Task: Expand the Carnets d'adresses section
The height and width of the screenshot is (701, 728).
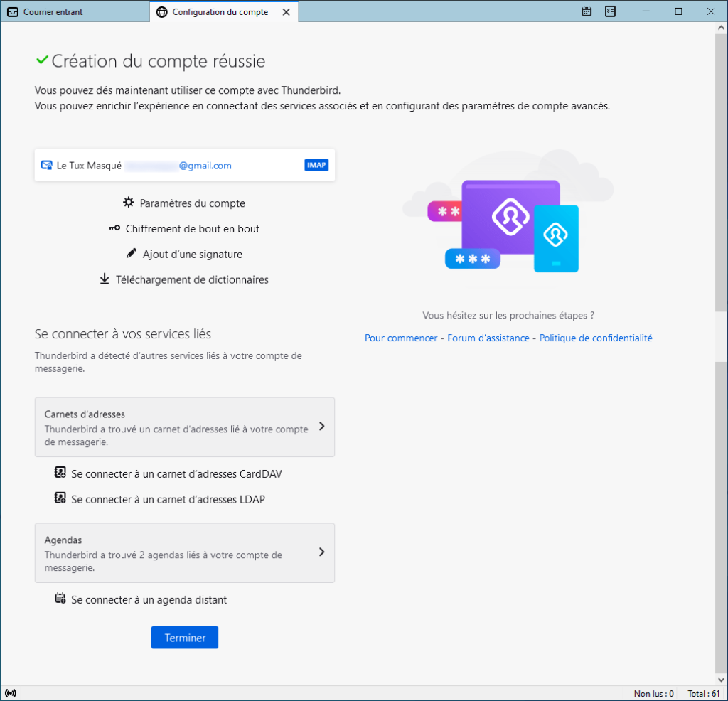Action: (185, 427)
